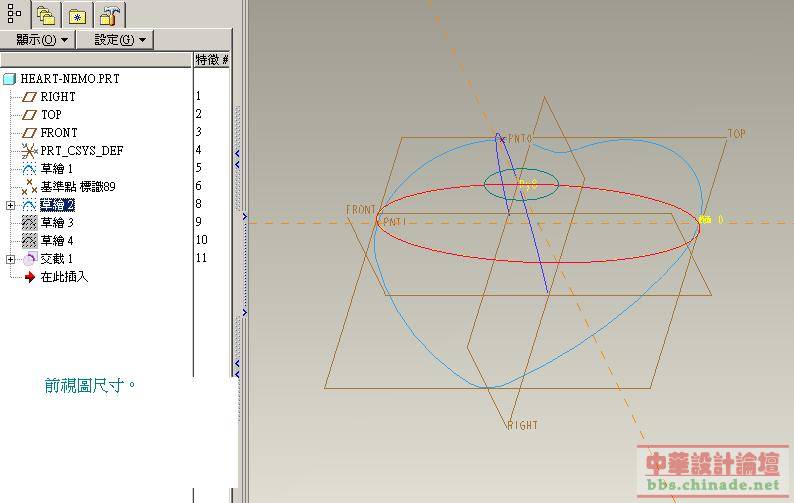Click the PRT_CSYS_DEF coordinate system icon
Image resolution: width=794 pixels, height=503 pixels.
pos(29,151)
